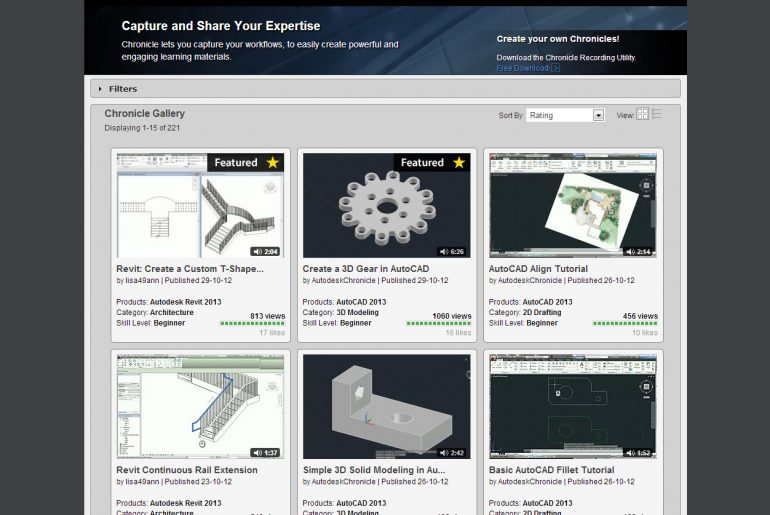Open the AutoCAD Align Tutorial title link
The width and height of the screenshot is (770, 515).
pyautogui.click(x=538, y=269)
